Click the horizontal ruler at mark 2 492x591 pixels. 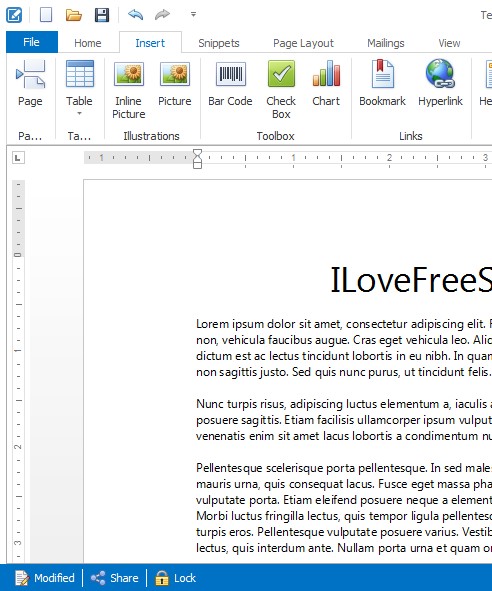tap(389, 158)
